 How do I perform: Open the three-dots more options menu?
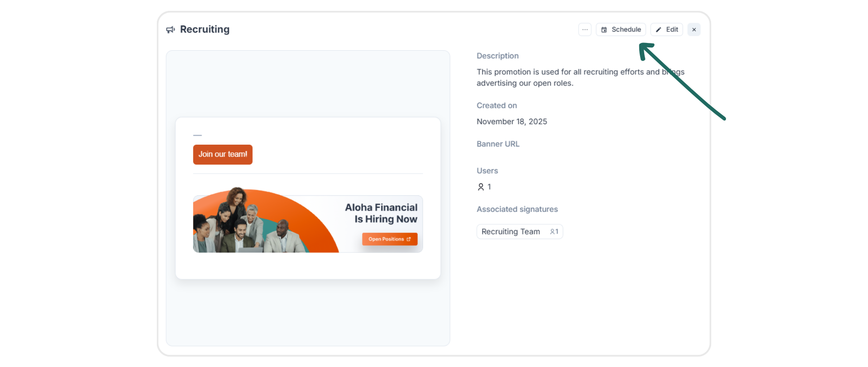[585, 29]
